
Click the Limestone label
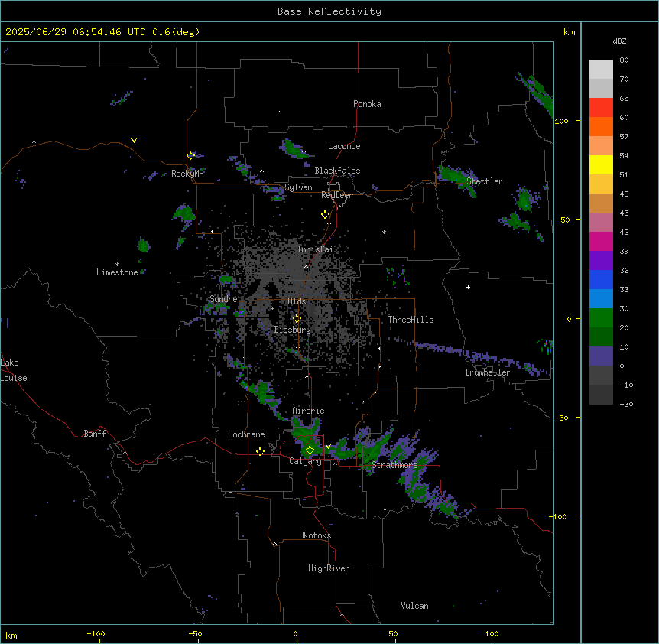[x=117, y=272]
